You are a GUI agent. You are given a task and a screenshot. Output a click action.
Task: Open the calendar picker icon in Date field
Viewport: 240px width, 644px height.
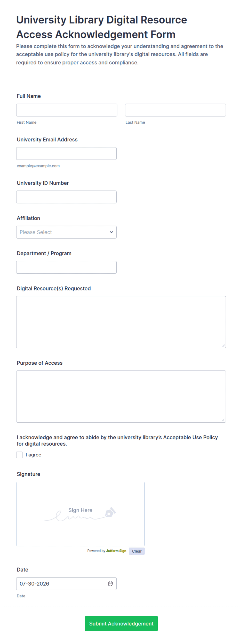pos(110,584)
